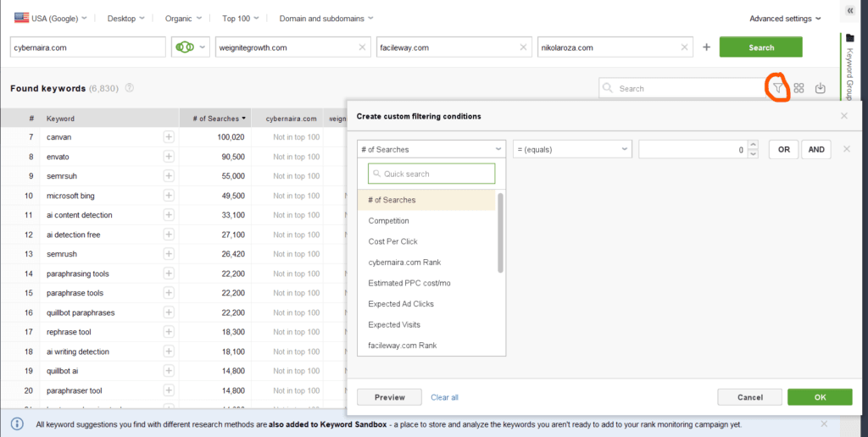The width and height of the screenshot is (868, 437).
Task: Click the funnel filter icon
Action: point(777,88)
